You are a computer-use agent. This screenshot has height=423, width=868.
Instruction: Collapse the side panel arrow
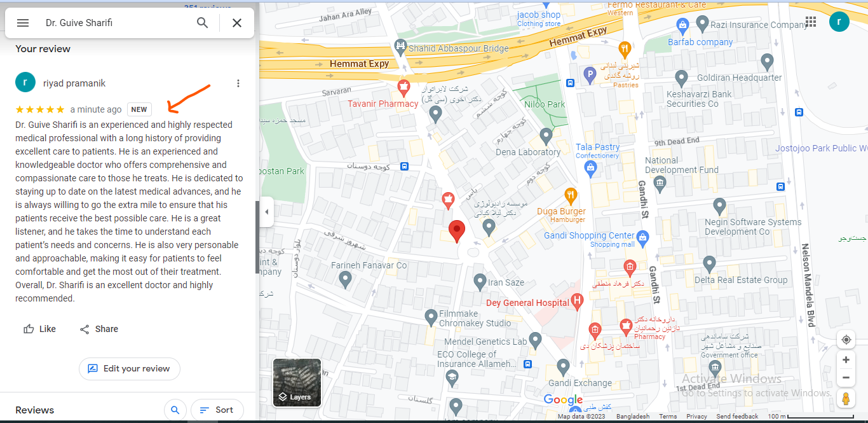266,212
